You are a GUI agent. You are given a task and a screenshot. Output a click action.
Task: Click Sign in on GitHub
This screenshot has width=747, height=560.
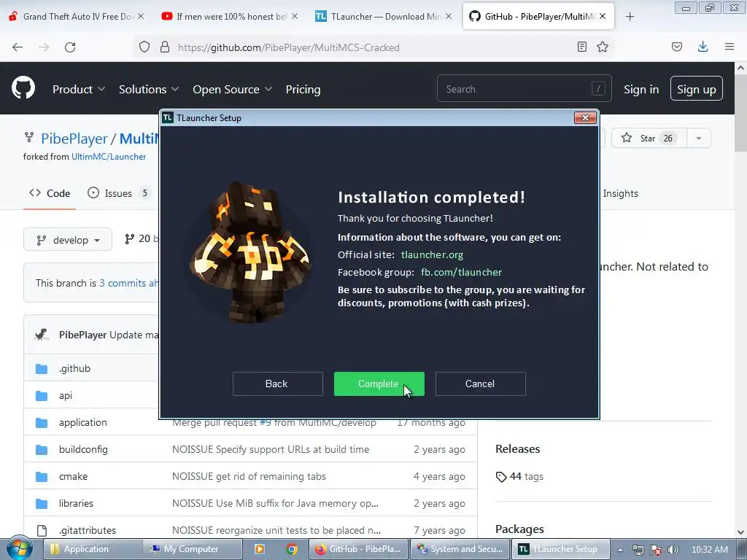[641, 89]
